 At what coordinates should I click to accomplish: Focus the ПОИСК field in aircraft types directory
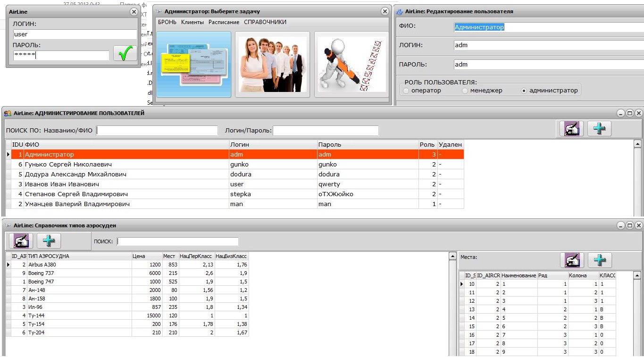coord(177,241)
